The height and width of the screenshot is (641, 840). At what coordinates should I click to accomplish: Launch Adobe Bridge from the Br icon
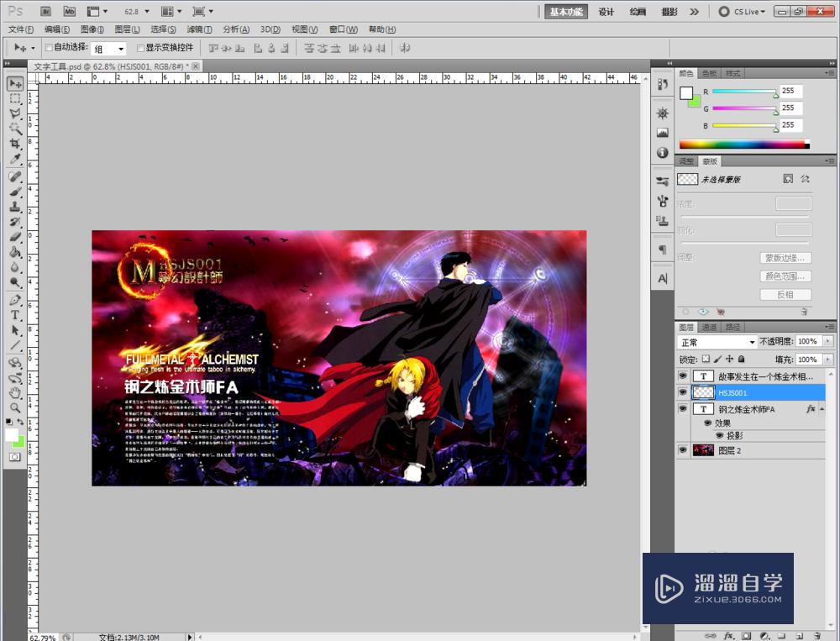[46, 12]
